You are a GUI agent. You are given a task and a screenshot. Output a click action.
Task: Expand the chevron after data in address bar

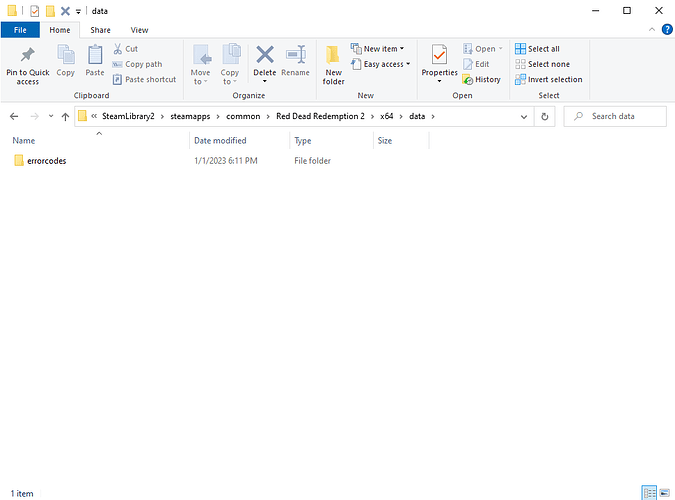[433, 116]
